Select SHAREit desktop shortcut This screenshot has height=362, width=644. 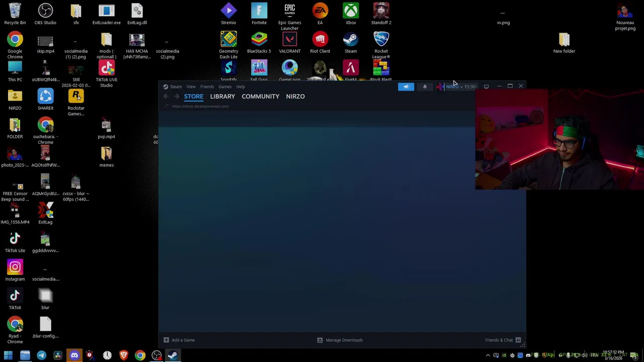point(45,100)
